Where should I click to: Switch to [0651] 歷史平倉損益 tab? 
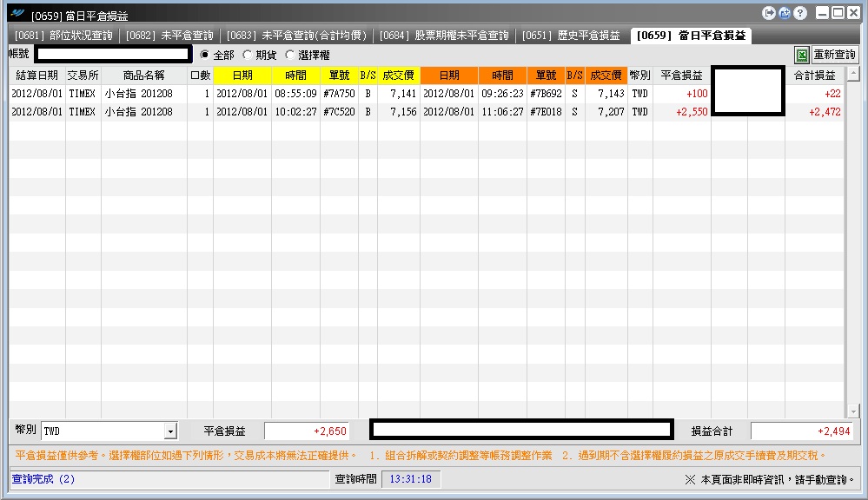[x=571, y=36]
